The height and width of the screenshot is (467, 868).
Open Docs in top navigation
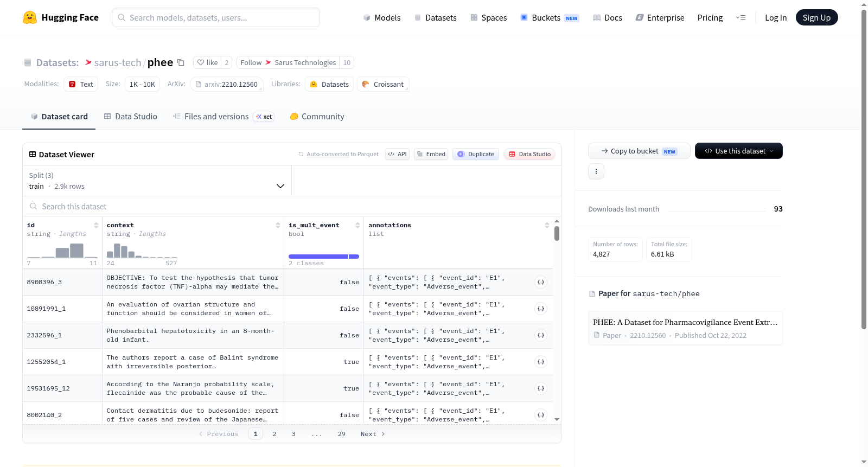coord(607,18)
